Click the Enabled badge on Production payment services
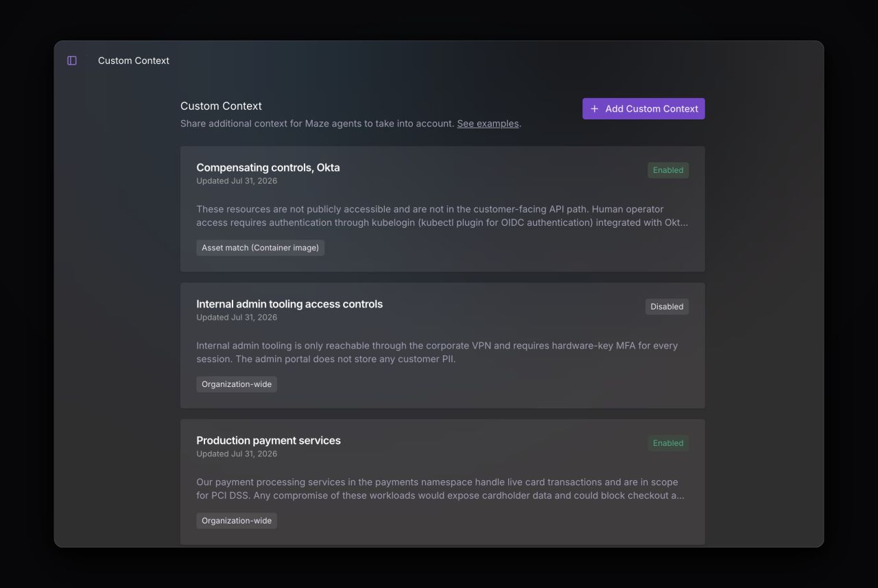 pos(668,443)
